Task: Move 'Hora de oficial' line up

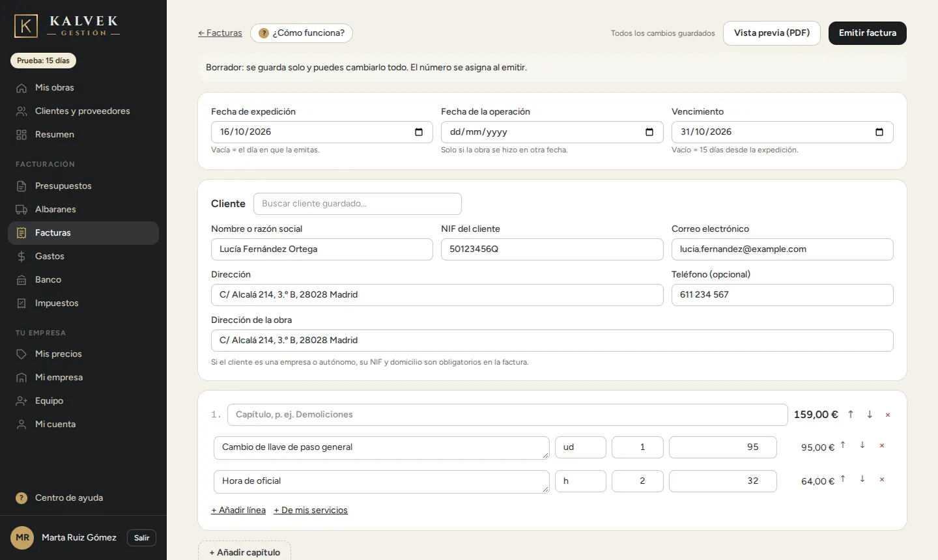Action: coord(843,479)
